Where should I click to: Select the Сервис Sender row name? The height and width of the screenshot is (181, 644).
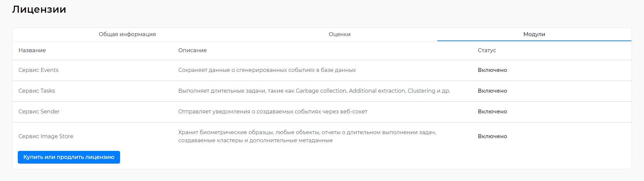tap(39, 111)
